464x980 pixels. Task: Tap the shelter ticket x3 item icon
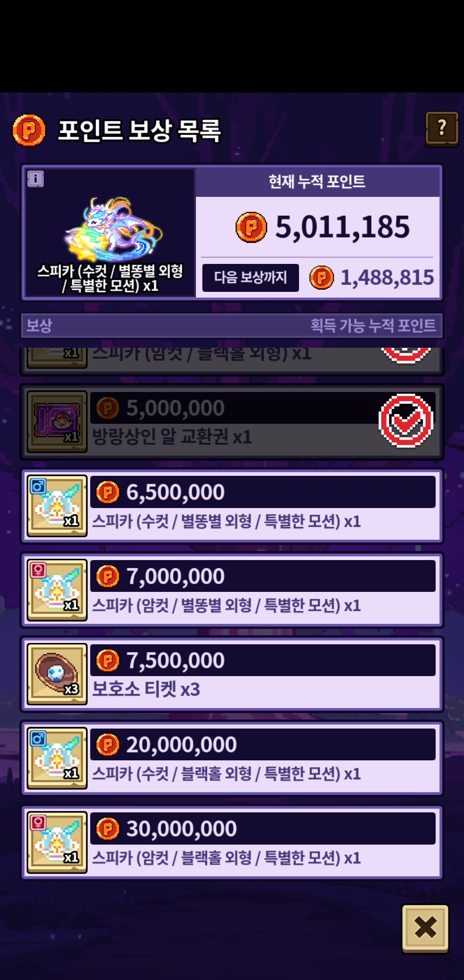point(57,674)
